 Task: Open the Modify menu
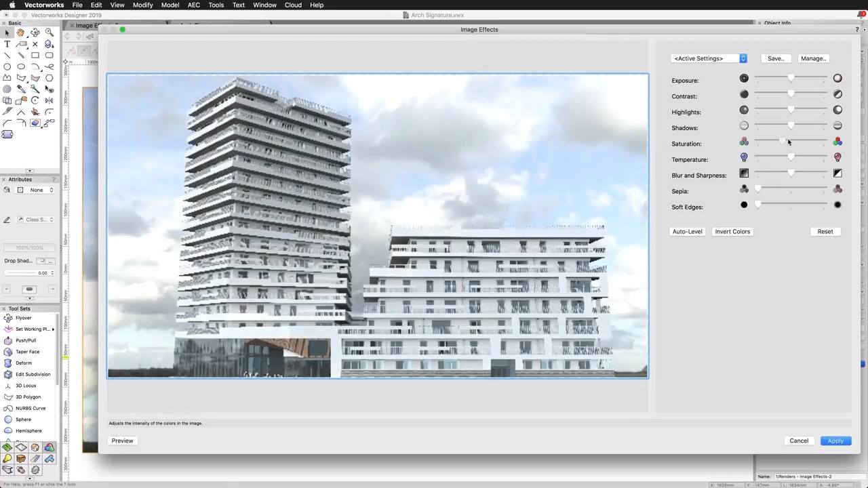click(x=142, y=5)
